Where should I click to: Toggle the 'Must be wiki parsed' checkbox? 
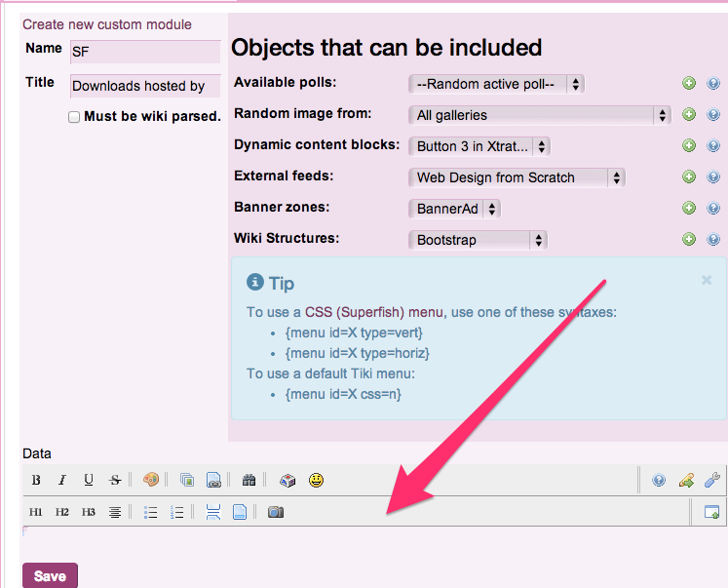74,117
